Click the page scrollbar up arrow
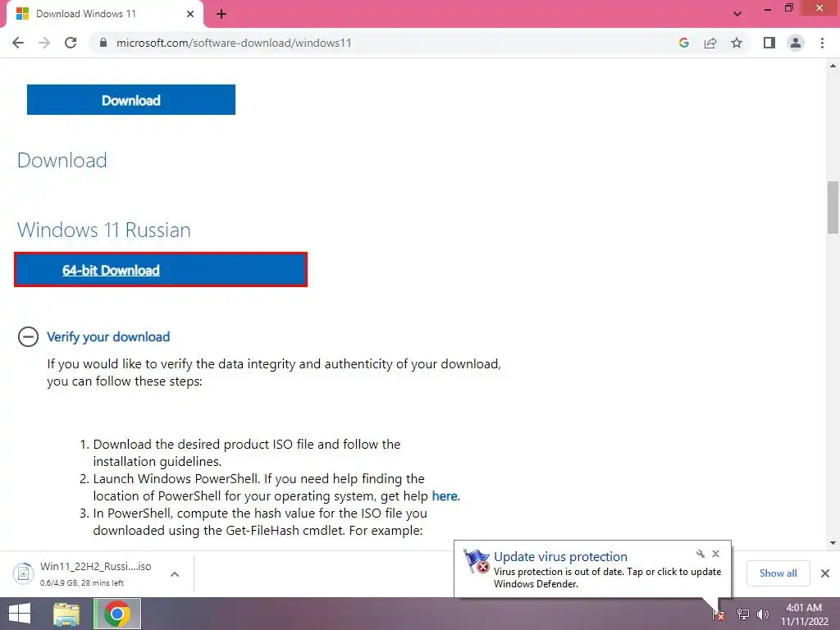The image size is (840, 630). [833, 66]
